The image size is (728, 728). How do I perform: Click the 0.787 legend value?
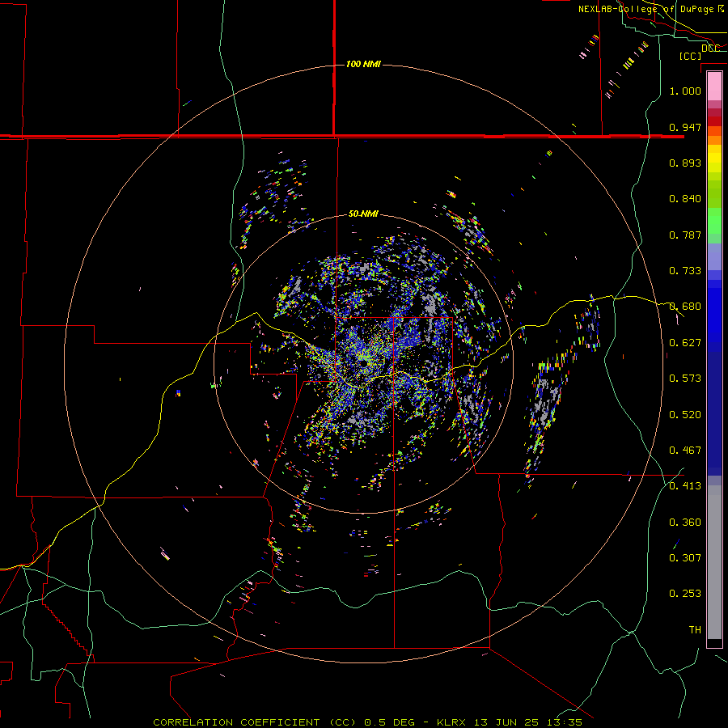tap(685, 235)
